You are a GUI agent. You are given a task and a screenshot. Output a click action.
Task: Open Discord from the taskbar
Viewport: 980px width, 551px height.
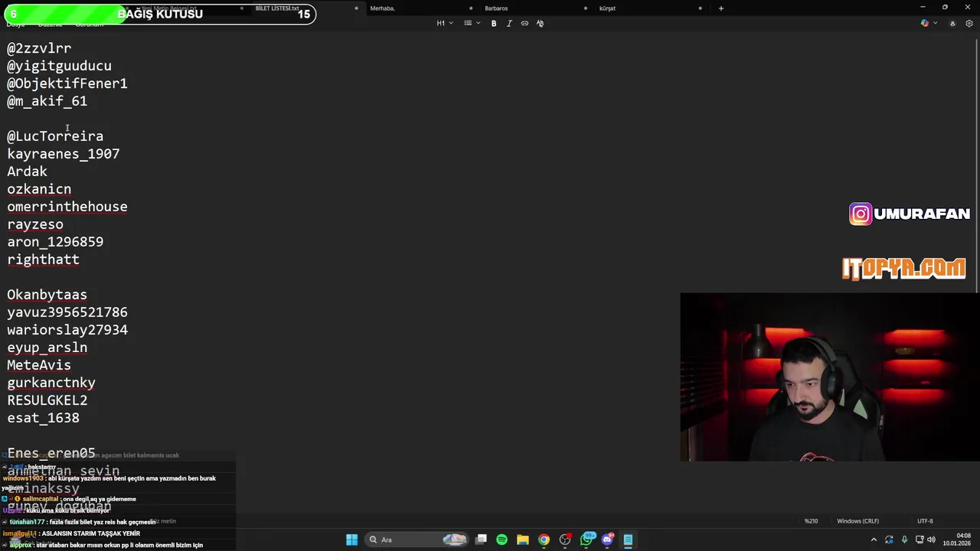click(x=608, y=540)
